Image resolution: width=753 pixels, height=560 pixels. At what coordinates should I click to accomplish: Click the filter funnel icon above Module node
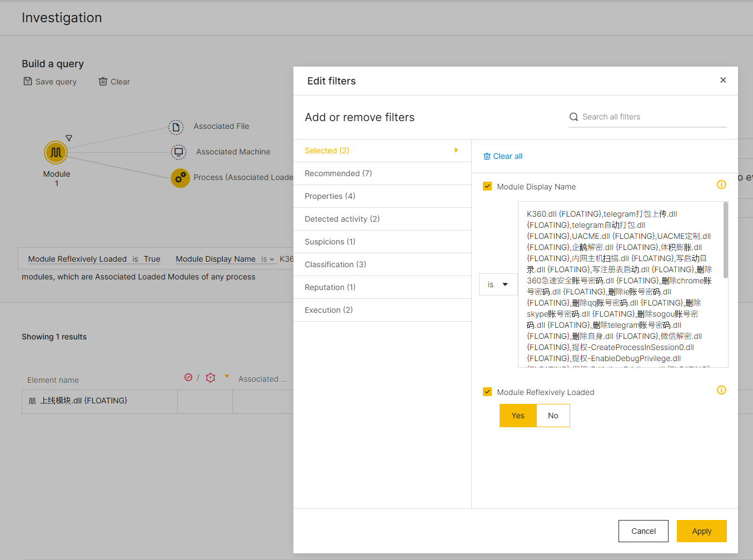pos(69,138)
